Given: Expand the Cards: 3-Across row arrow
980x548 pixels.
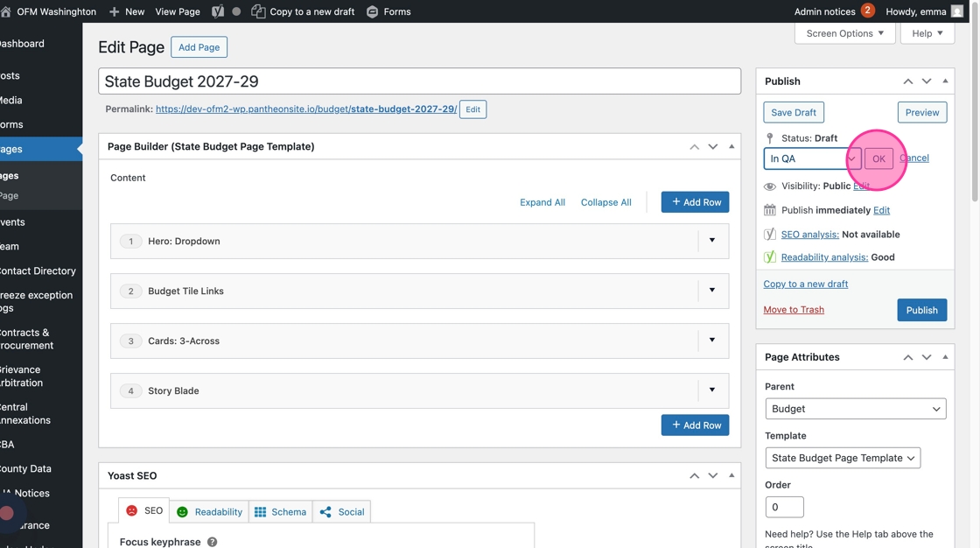Looking at the screenshot, I should click(x=712, y=341).
